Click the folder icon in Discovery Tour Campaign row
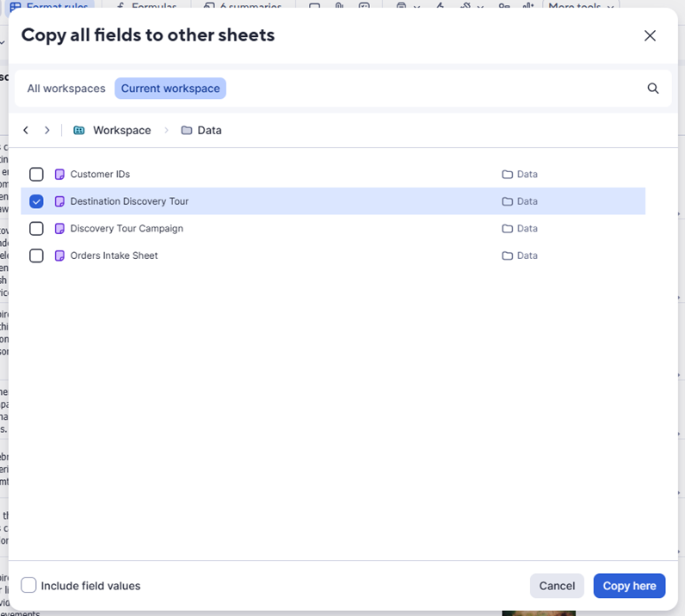This screenshot has height=616, width=685. click(x=507, y=229)
